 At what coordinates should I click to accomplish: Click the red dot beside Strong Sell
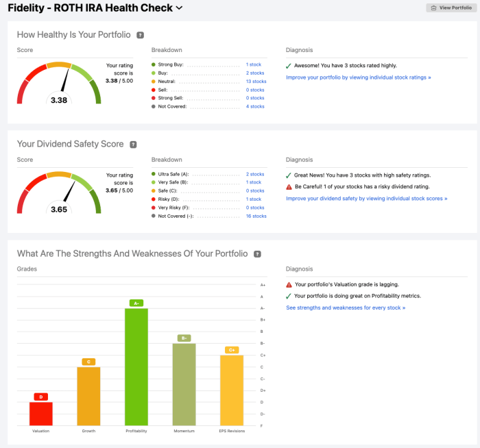154,98
